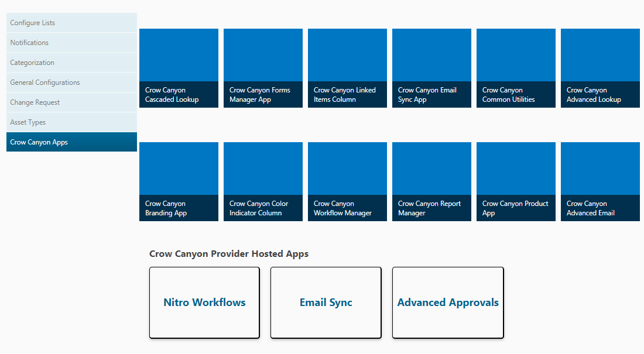644x354 pixels.
Task: Click the Crow Canyon Linked Items Column tile
Action: point(347,68)
